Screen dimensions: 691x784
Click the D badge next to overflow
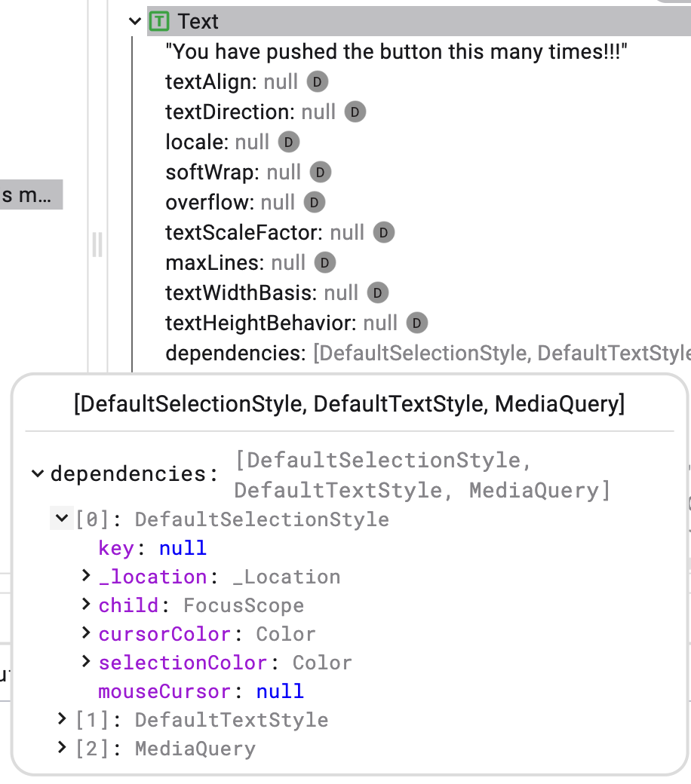coord(313,202)
